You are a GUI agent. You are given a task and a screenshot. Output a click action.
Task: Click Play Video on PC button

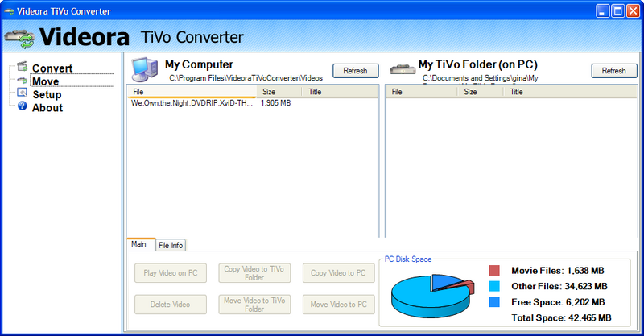171,273
